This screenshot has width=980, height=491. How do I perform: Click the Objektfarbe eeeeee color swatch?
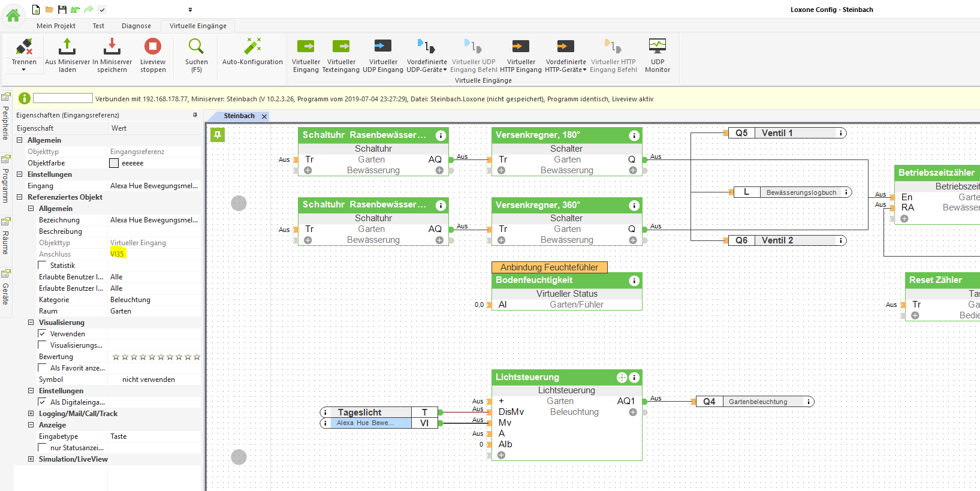(114, 163)
